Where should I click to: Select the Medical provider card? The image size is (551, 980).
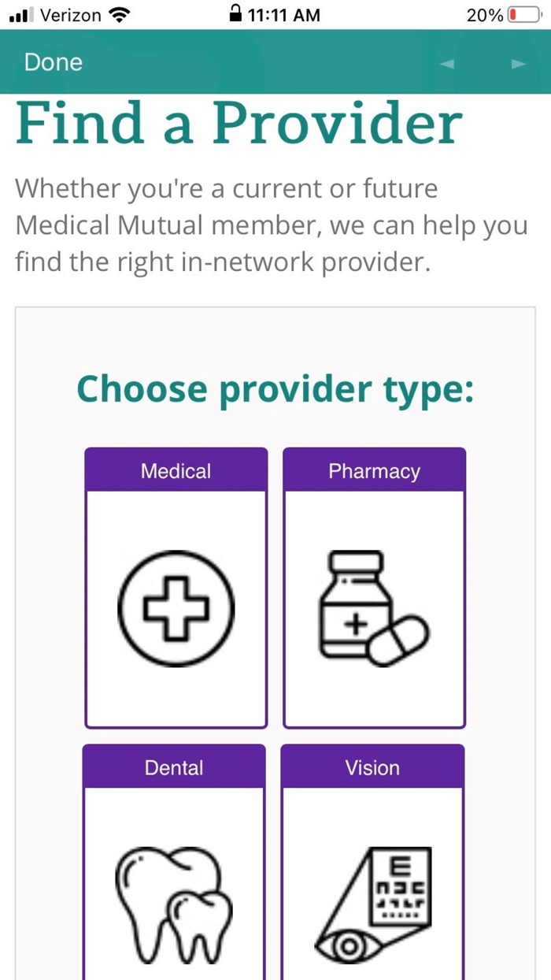point(176,587)
